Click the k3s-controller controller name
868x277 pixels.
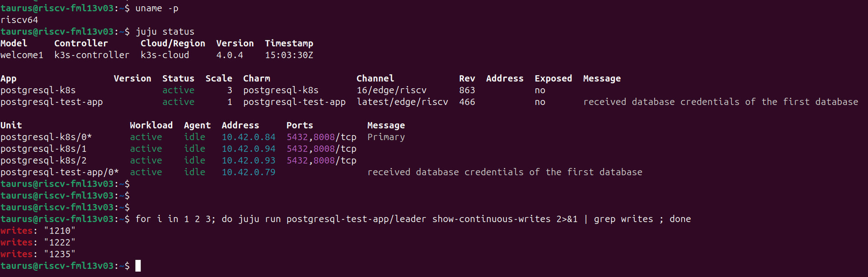[x=91, y=55]
